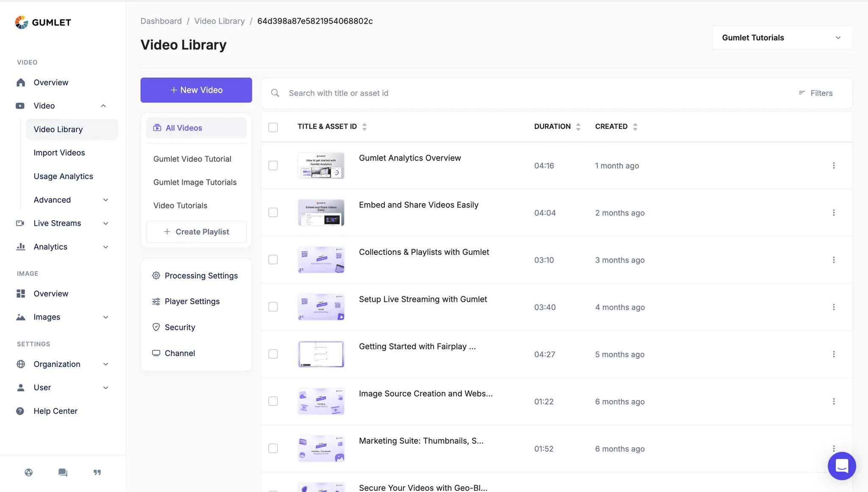The image size is (868, 492).
Task: Tick the Image Source Creation row checkbox
Action: coord(273,401)
